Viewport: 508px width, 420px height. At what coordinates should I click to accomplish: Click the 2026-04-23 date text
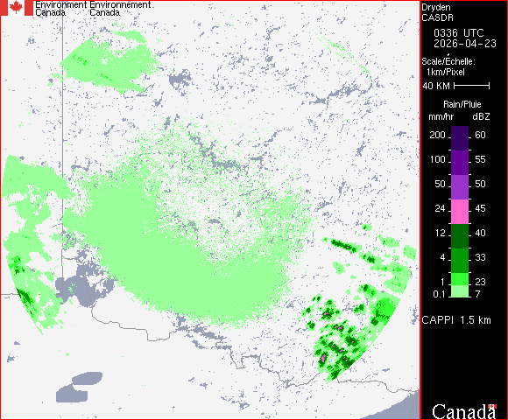click(x=465, y=44)
